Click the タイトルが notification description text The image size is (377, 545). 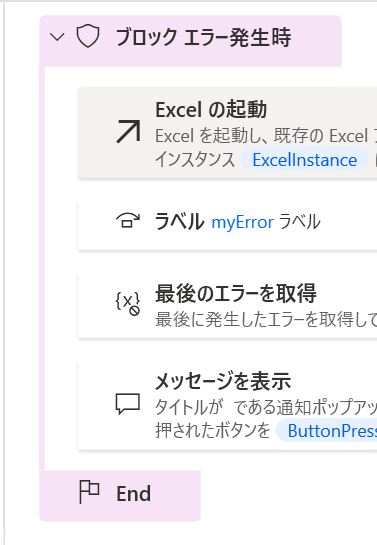(x=266, y=407)
